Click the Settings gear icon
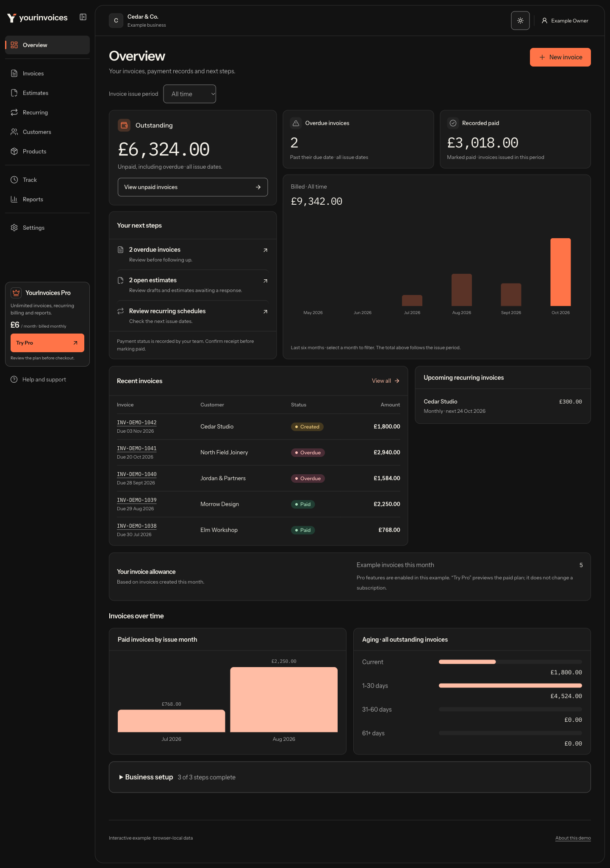610x868 pixels. pyautogui.click(x=14, y=228)
